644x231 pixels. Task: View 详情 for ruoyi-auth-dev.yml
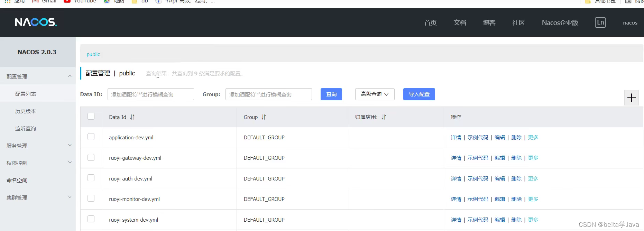point(456,179)
